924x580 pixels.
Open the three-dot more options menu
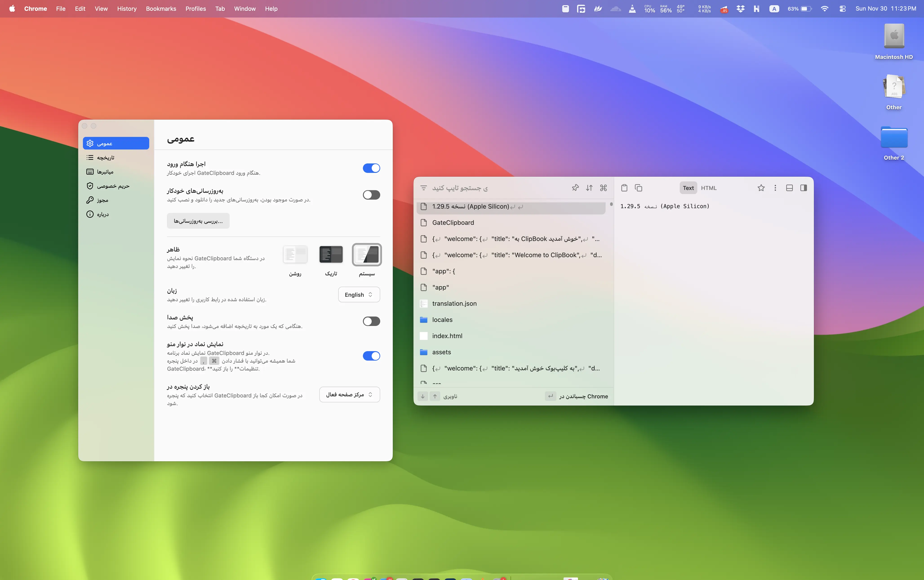[775, 187]
